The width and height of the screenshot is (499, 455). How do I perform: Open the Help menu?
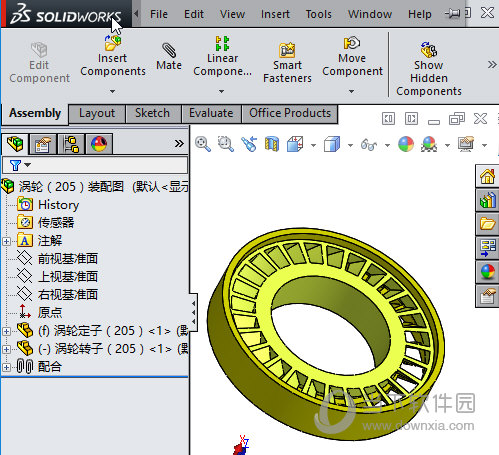[x=420, y=14]
